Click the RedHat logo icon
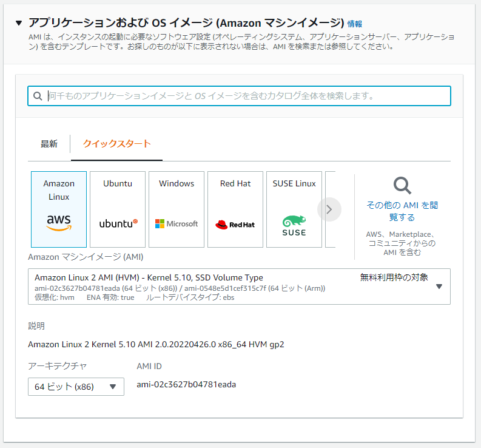 [x=235, y=225]
